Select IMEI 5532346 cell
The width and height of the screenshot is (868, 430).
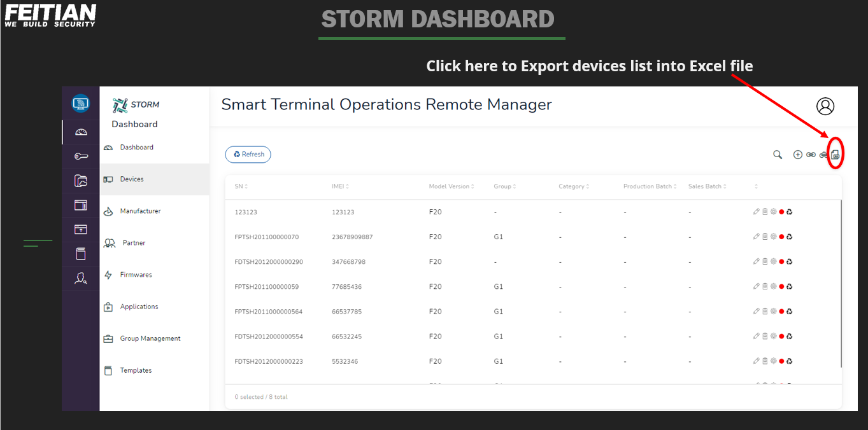(x=345, y=361)
